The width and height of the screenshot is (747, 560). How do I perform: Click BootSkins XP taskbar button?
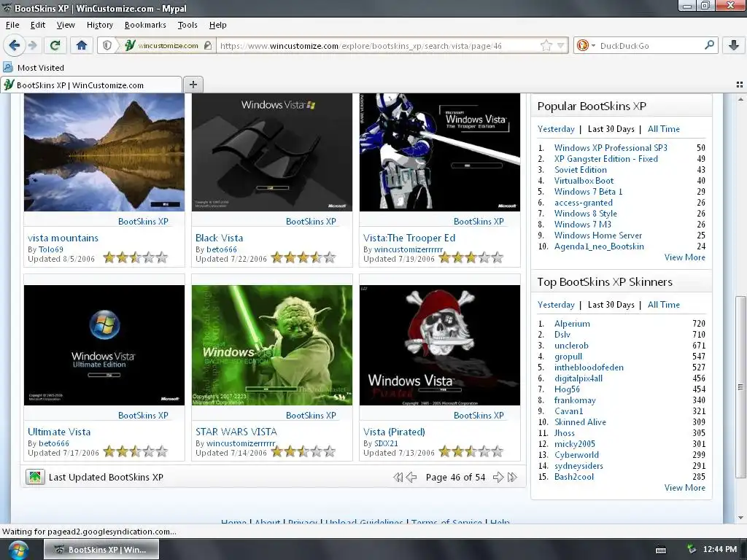tap(101, 550)
